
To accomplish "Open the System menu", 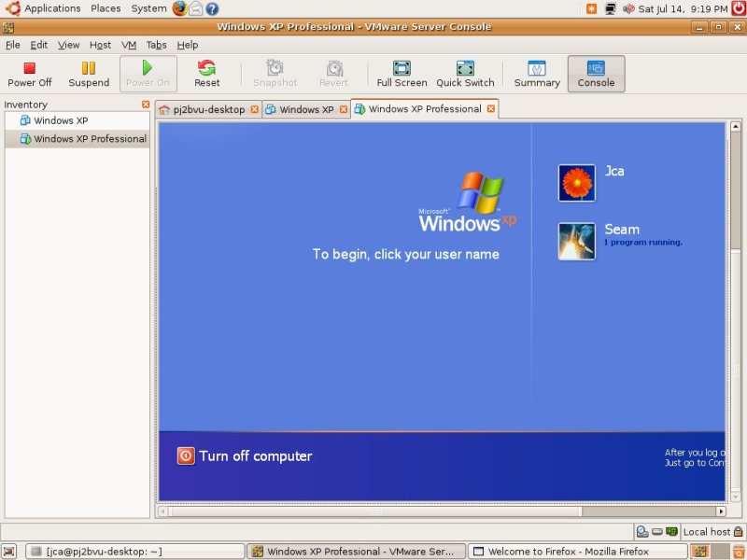I will coord(148,8).
